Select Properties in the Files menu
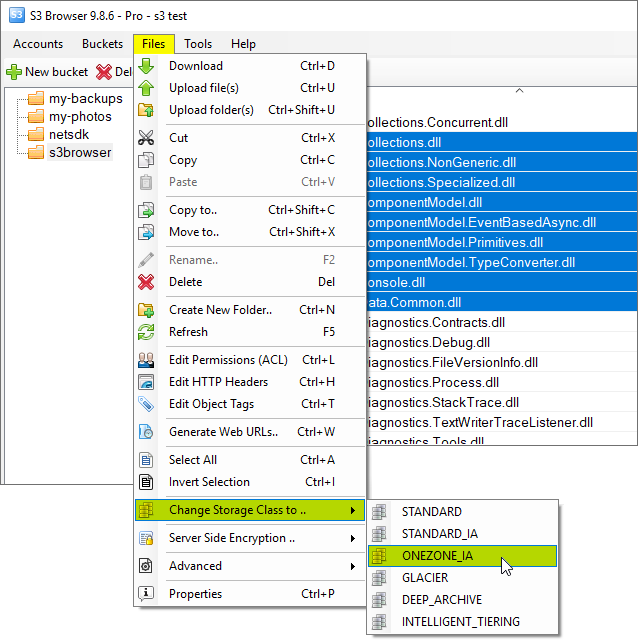Screen dimensions: 638x640 (250, 594)
